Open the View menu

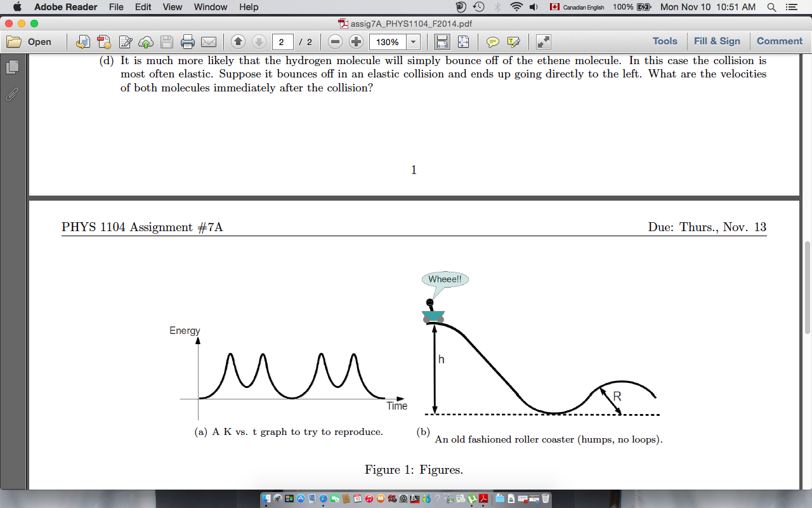172,7
